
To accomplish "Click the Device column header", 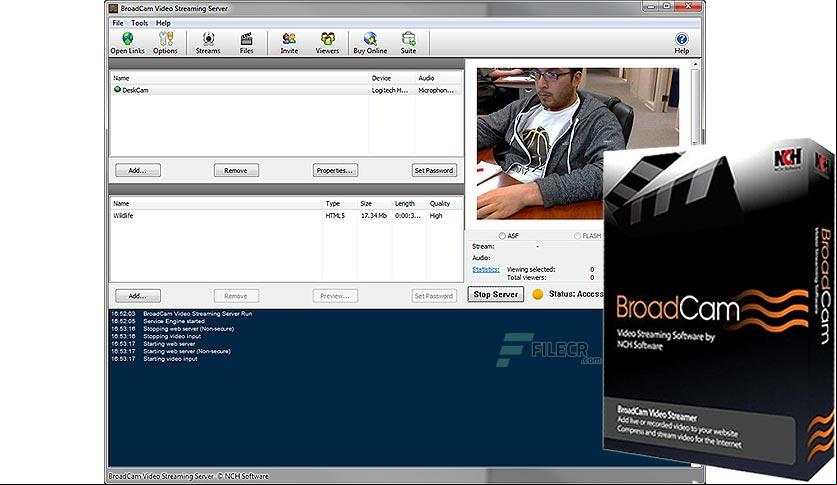I will [392, 78].
